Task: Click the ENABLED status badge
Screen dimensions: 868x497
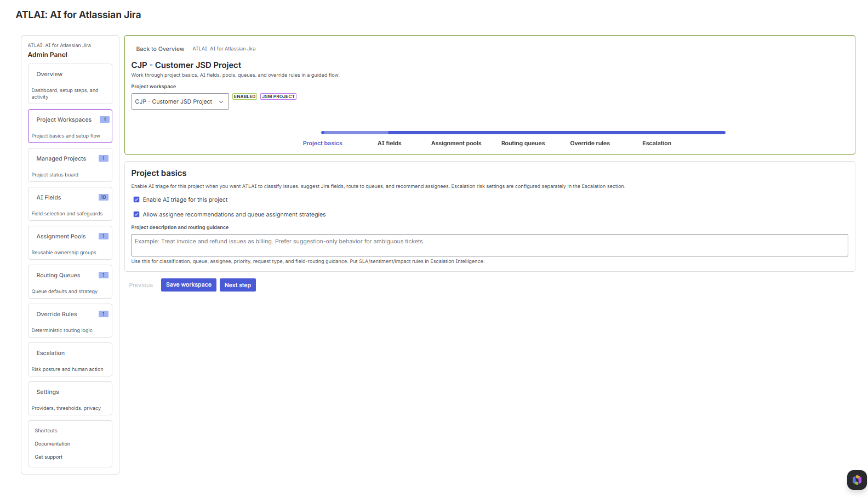Action: (x=244, y=96)
